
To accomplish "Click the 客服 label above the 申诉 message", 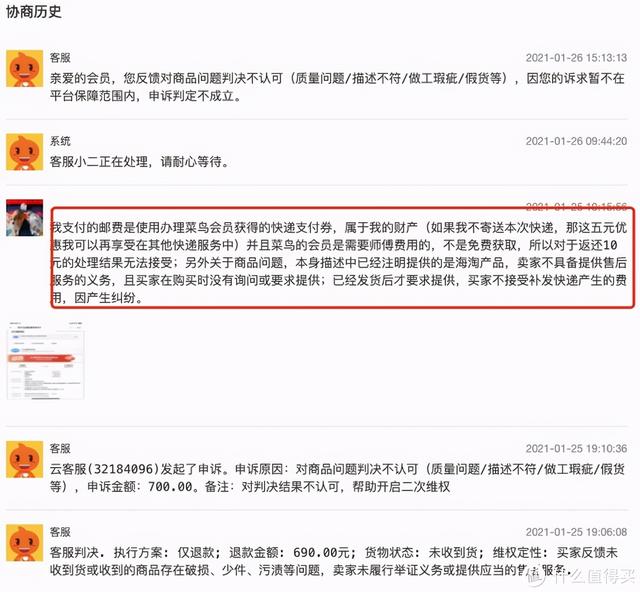I will tap(60, 449).
